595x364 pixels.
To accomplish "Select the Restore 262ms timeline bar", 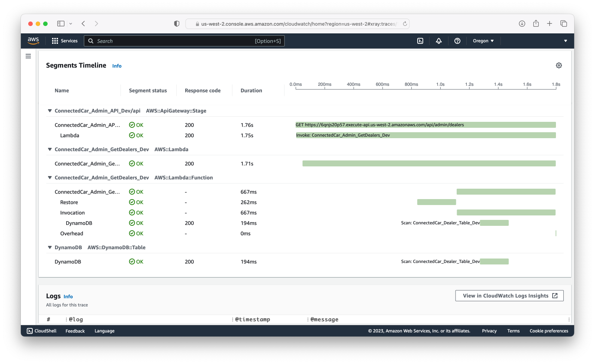I will coord(437,202).
